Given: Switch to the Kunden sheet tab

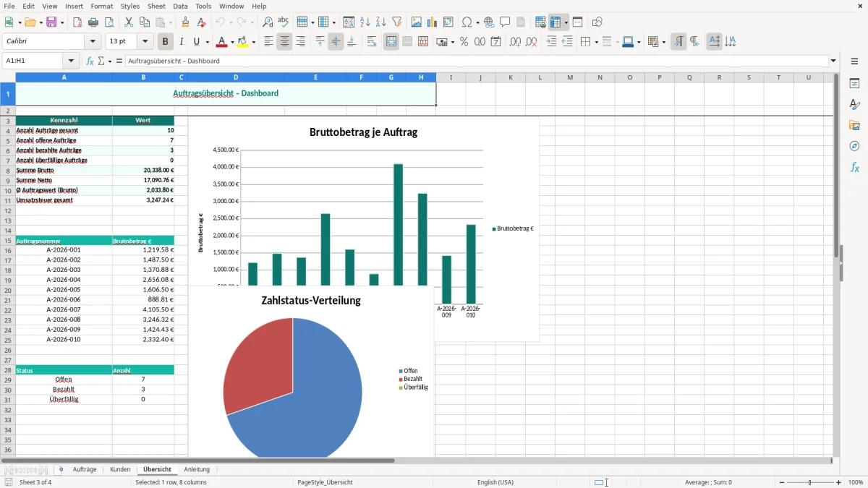Looking at the screenshot, I should tap(120, 469).
